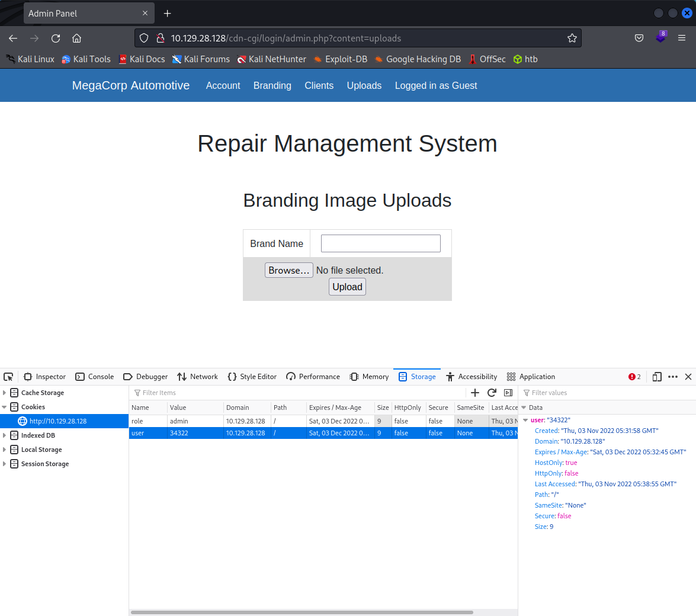Click the element picker icon in devtools
Screen dimensions: 696x616
[8, 377]
